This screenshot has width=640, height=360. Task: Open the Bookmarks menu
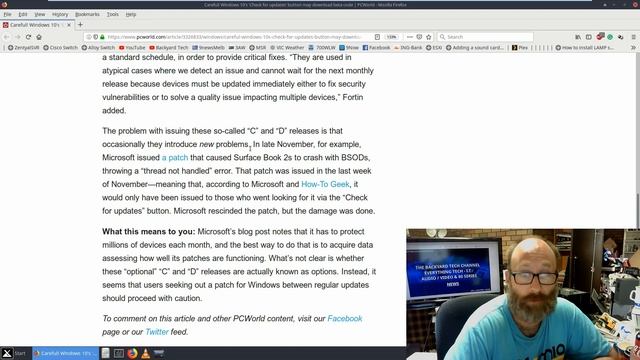pyautogui.click(x=87, y=14)
